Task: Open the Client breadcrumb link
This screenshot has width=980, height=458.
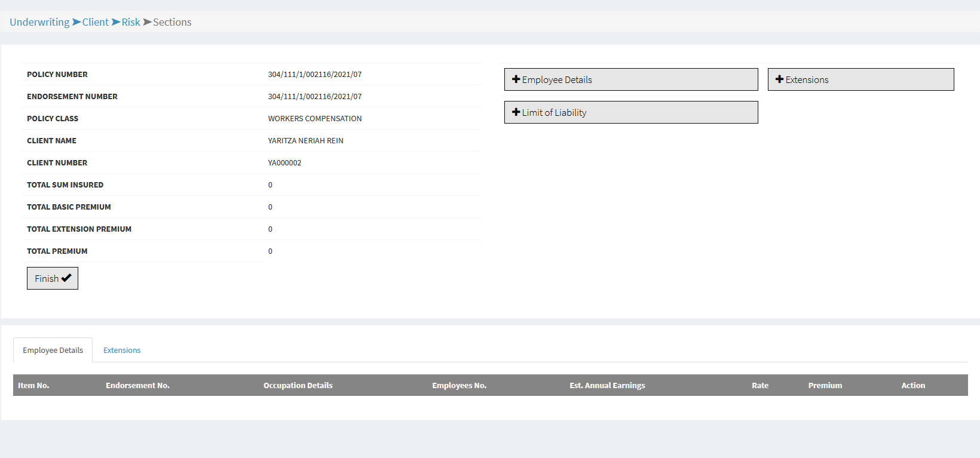Action: tap(95, 22)
